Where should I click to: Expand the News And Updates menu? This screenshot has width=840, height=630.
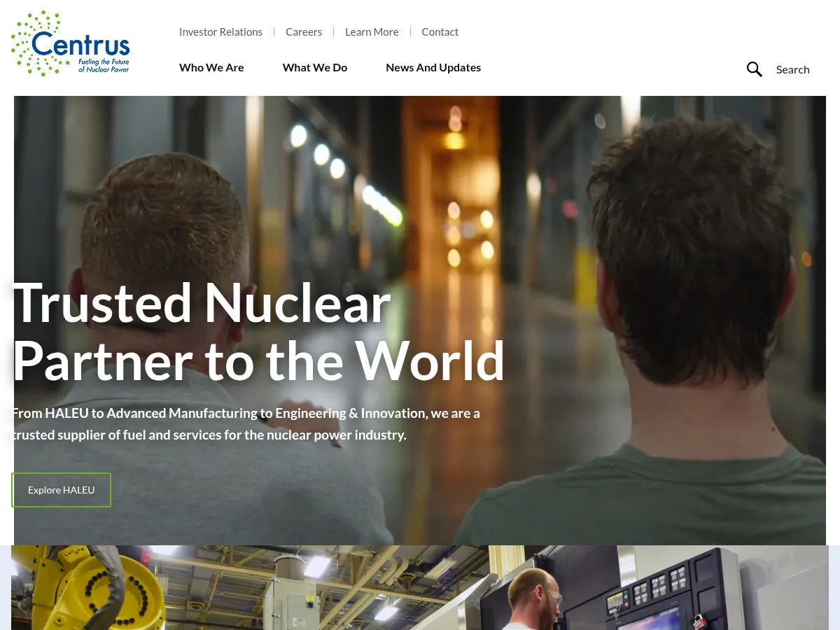tap(433, 67)
